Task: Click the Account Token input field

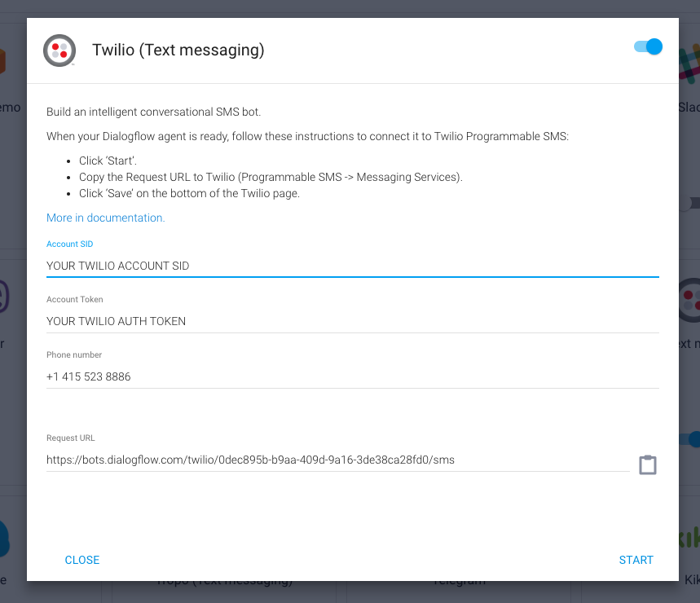Action: tap(353, 321)
